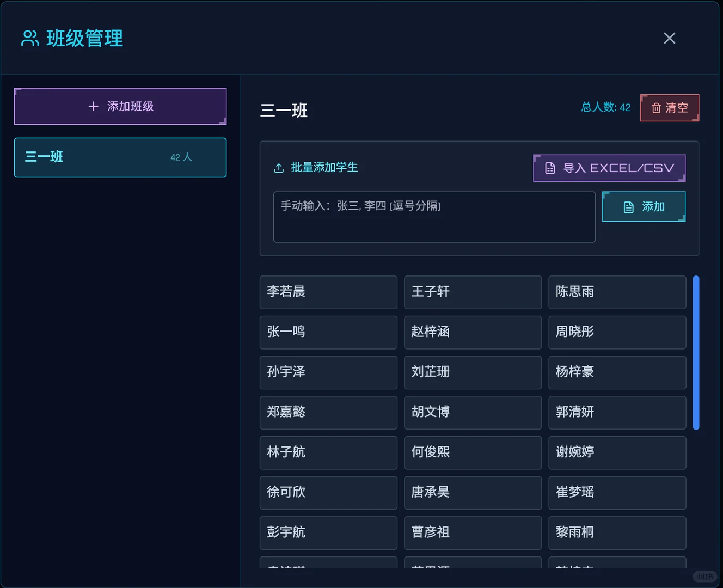
Task: Click 清空 to clear the student list
Action: tap(670, 108)
